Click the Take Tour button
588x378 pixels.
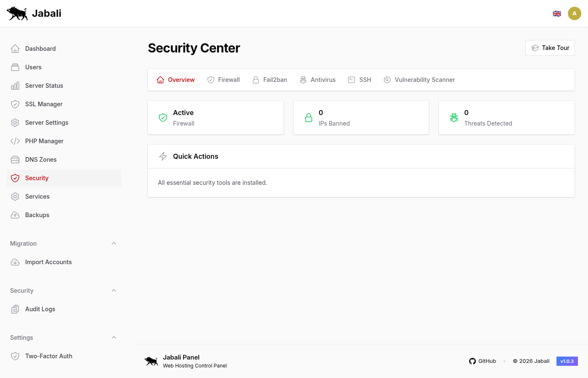pyautogui.click(x=550, y=47)
